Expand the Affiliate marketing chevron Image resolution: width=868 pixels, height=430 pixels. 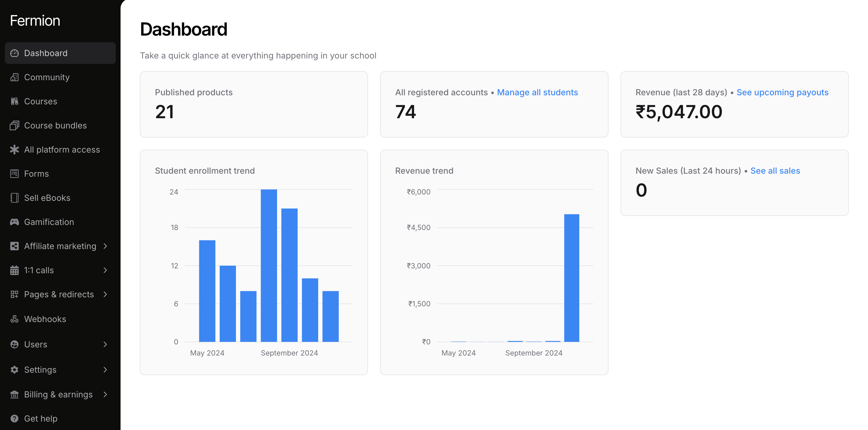[x=105, y=246]
